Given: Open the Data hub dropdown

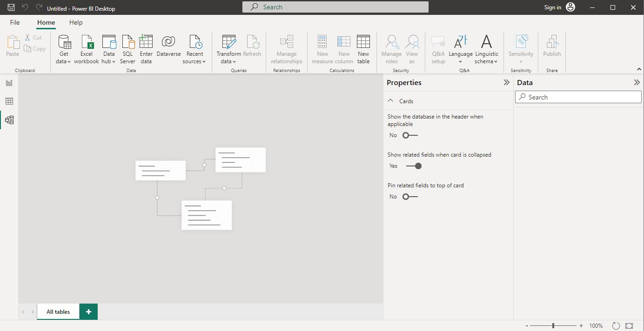Looking at the screenshot, I should [109, 49].
